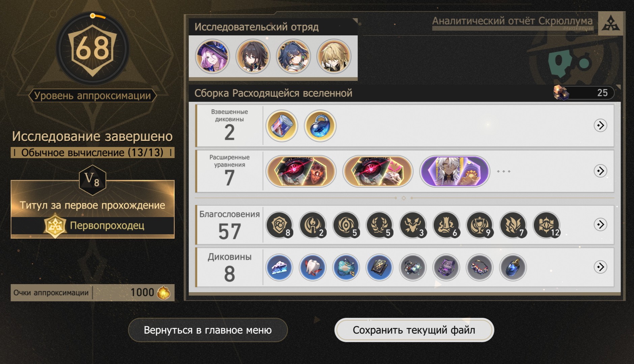Open the cheese slice curio icon
The height and width of the screenshot is (364, 634).
(x=279, y=267)
